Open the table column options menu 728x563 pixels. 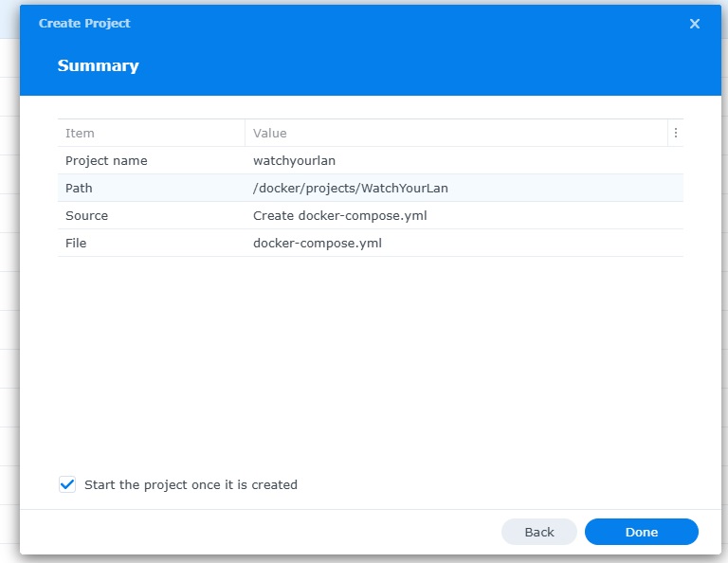[x=675, y=134]
